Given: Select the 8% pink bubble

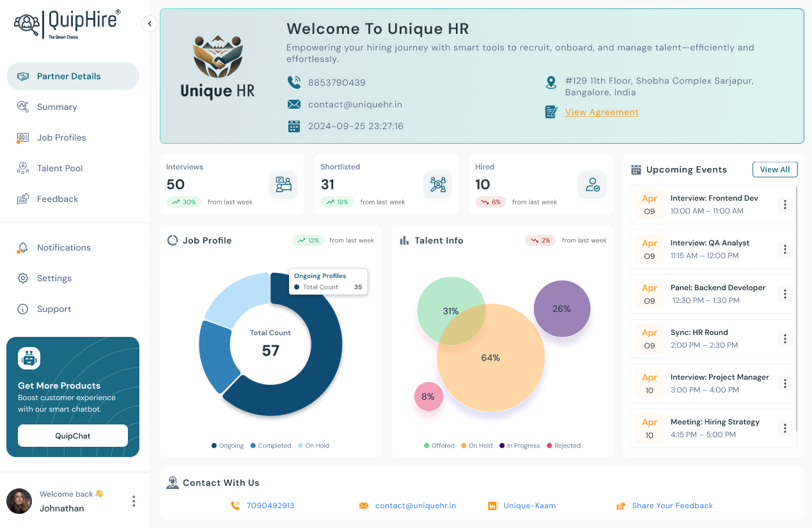Looking at the screenshot, I should click(x=428, y=396).
